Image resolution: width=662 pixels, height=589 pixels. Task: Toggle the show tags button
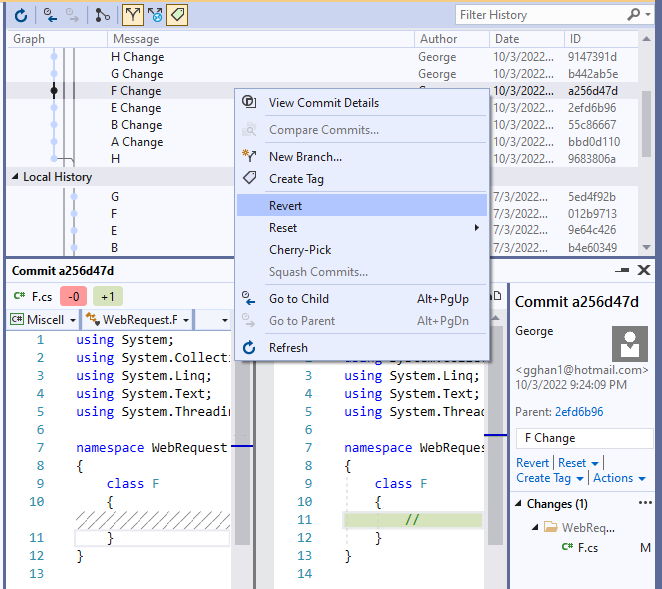coord(177,15)
